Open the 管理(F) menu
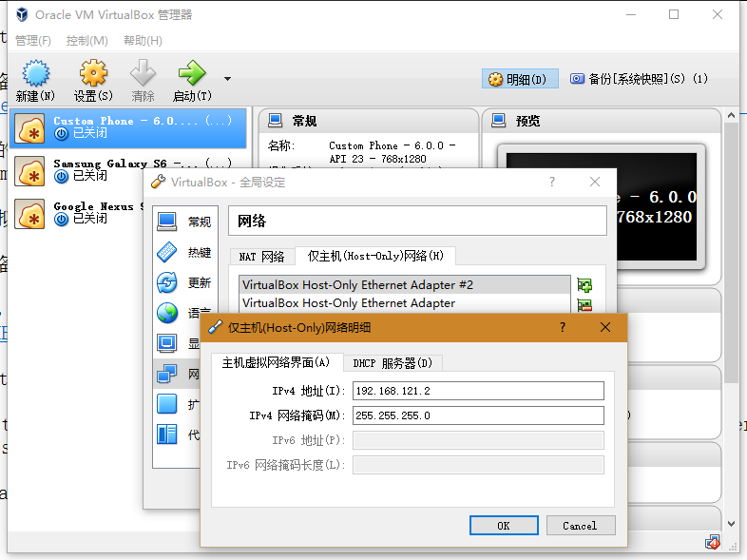 point(33,41)
